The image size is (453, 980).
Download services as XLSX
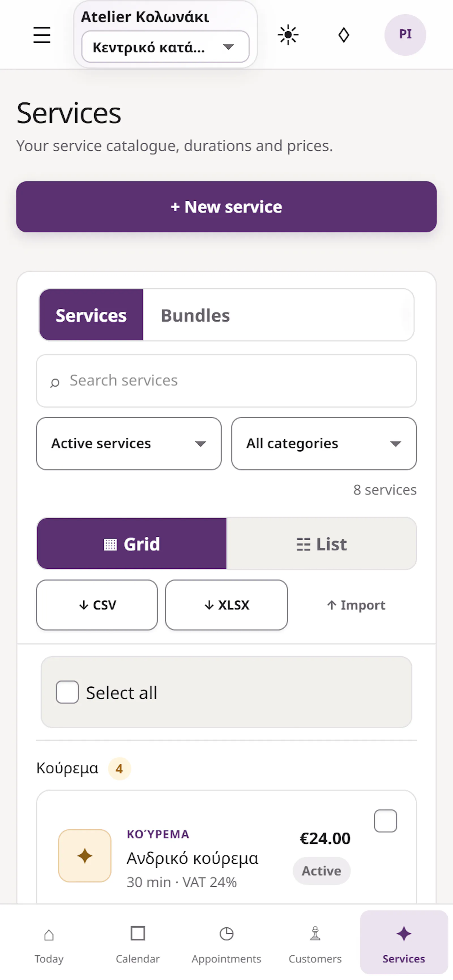[x=226, y=605]
